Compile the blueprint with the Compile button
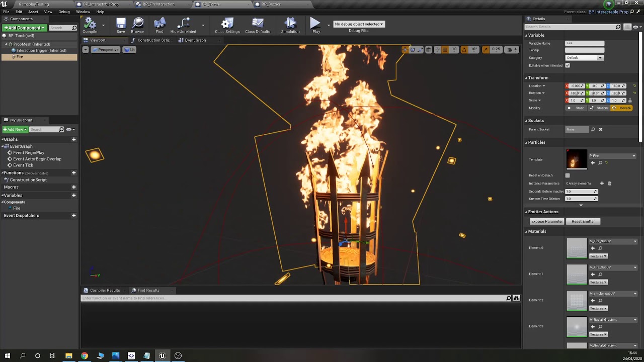644x362 pixels. pos(90,26)
